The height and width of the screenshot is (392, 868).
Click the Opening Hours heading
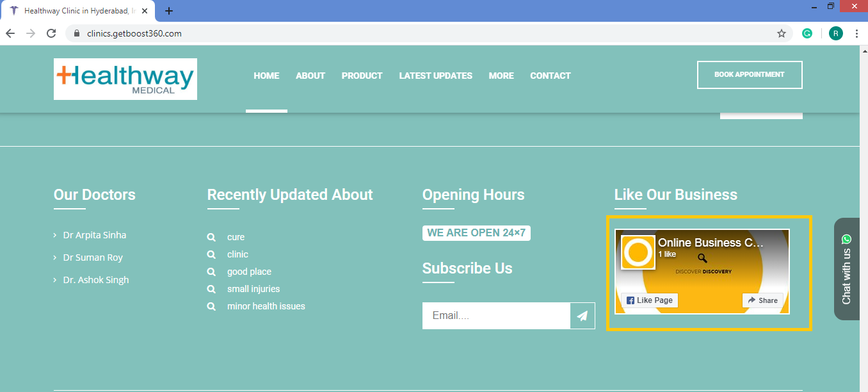474,195
